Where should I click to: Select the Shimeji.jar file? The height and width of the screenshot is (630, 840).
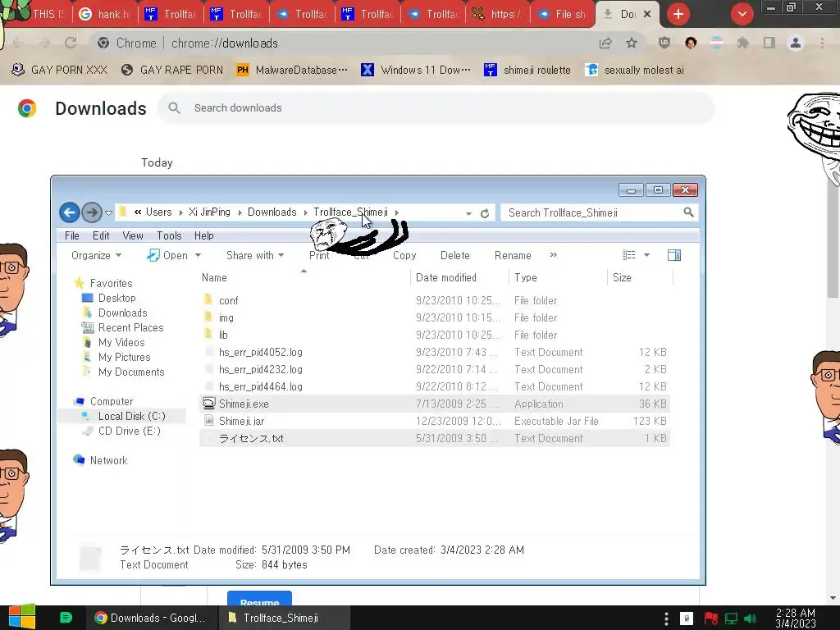tap(435, 421)
